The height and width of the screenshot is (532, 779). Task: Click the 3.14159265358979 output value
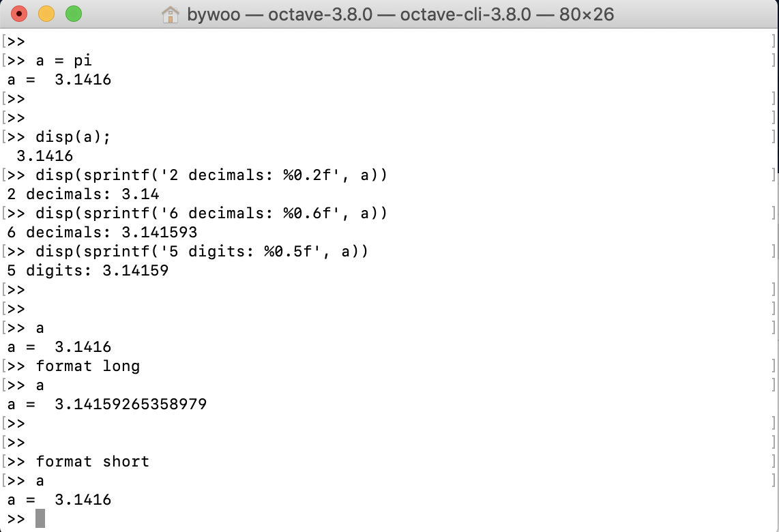point(131,404)
